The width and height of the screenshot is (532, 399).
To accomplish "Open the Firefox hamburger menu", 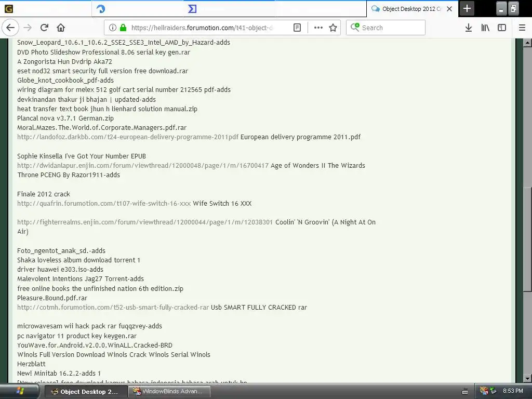I will click(x=522, y=28).
